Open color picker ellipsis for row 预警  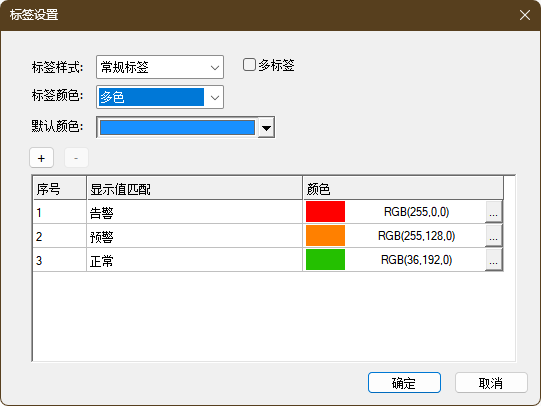click(x=493, y=236)
